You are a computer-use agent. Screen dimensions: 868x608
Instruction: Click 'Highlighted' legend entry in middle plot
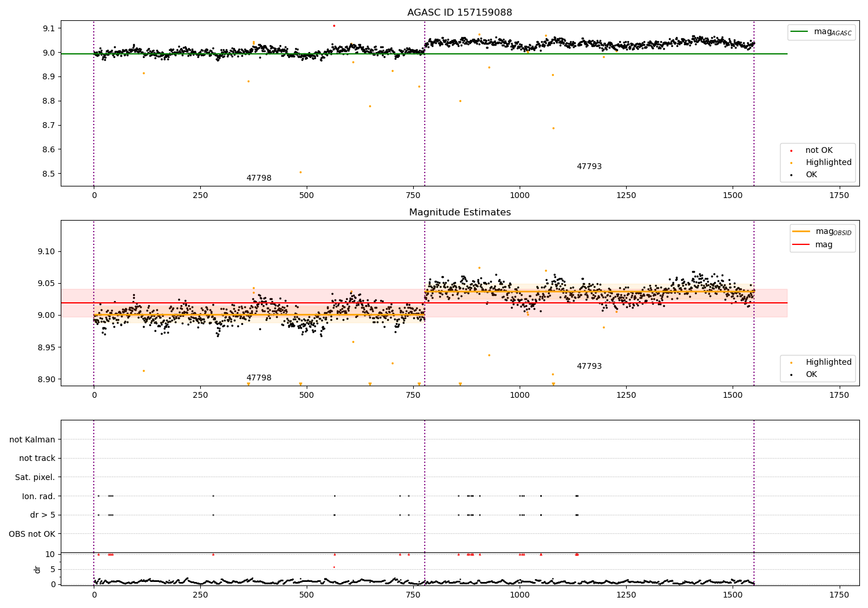click(829, 362)
